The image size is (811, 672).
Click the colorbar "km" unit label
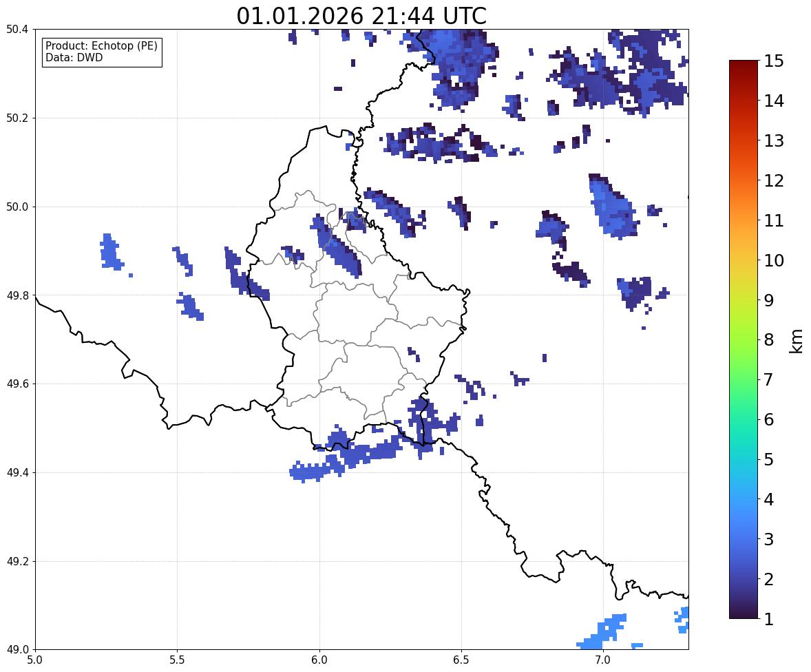pyautogui.click(x=796, y=341)
